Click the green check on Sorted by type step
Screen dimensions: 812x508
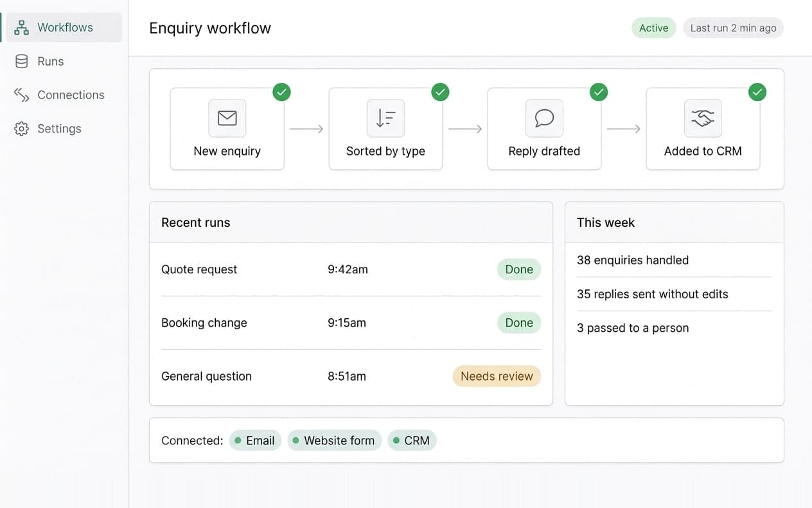[x=440, y=92]
